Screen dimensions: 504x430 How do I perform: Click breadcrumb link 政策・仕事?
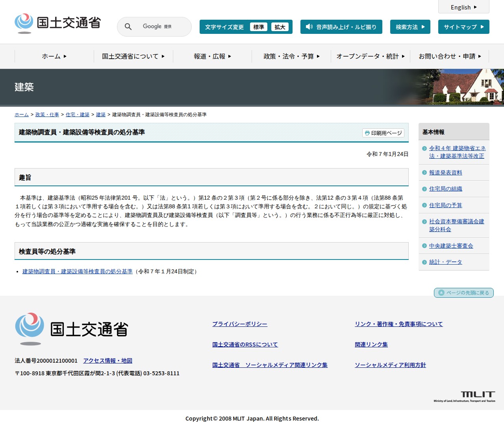tap(47, 115)
